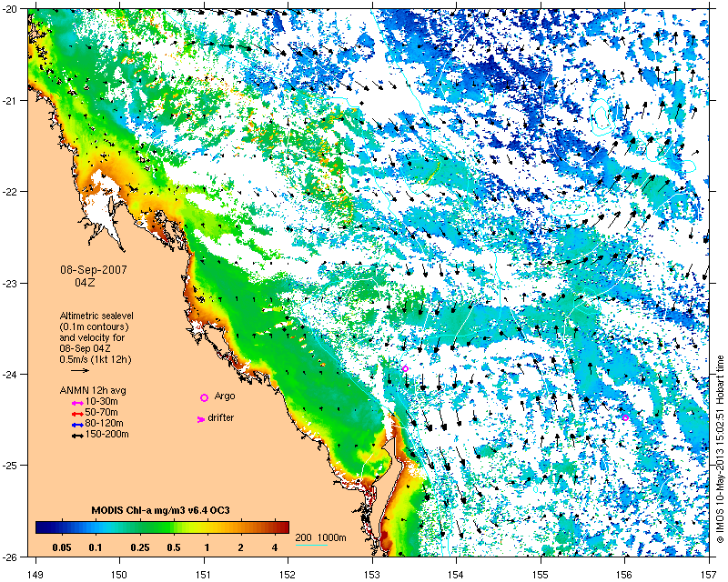Screen dimensions: 728x582
Task: Click the IMOS Hobart time copyright text
Action: (720, 449)
